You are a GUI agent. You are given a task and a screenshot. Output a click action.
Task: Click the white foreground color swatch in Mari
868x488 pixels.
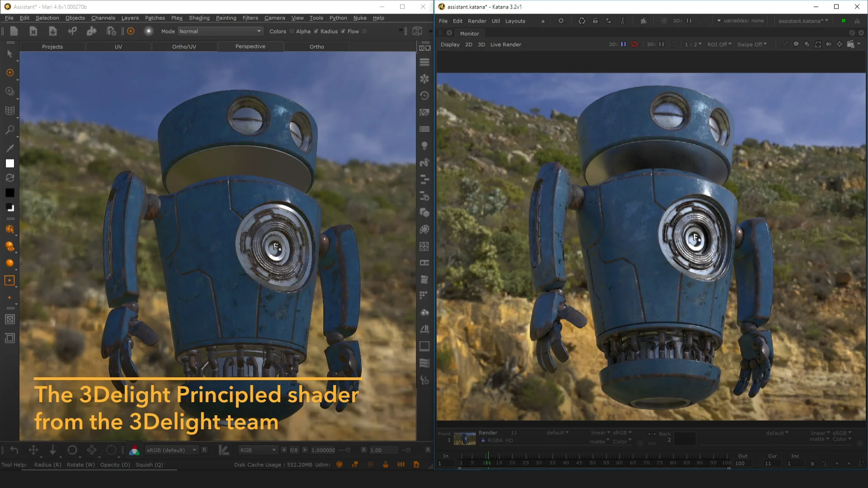click(x=9, y=164)
